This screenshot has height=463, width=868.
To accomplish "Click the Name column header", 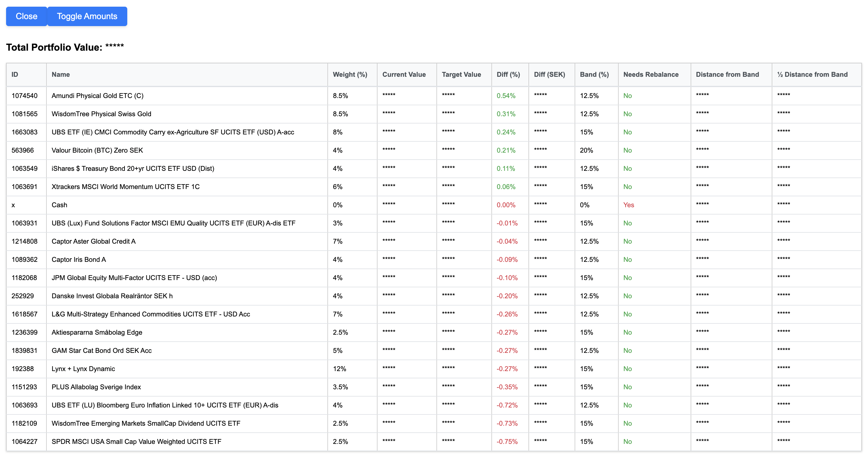I will pos(61,74).
